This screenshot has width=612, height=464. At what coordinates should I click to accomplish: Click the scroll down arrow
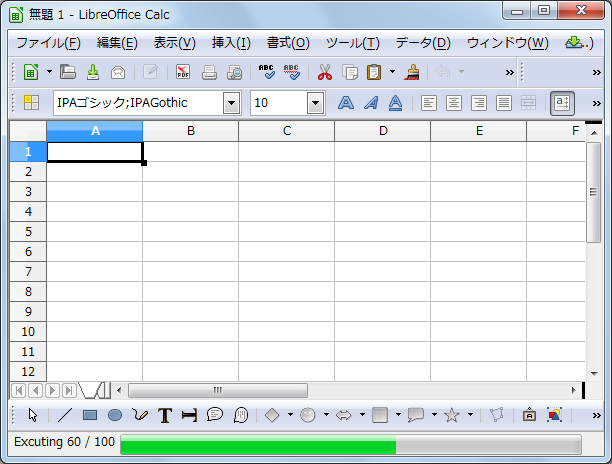click(594, 373)
